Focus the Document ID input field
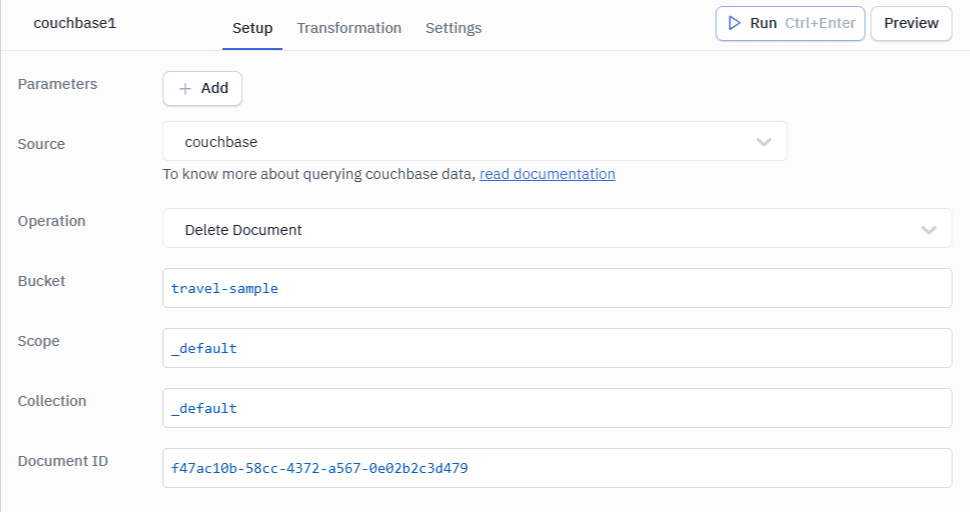 [556, 468]
